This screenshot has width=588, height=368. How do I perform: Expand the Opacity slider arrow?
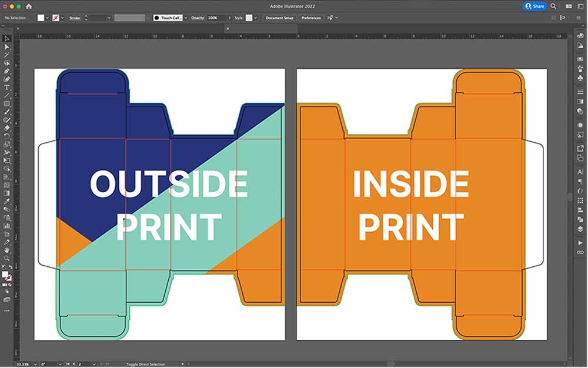[229, 18]
